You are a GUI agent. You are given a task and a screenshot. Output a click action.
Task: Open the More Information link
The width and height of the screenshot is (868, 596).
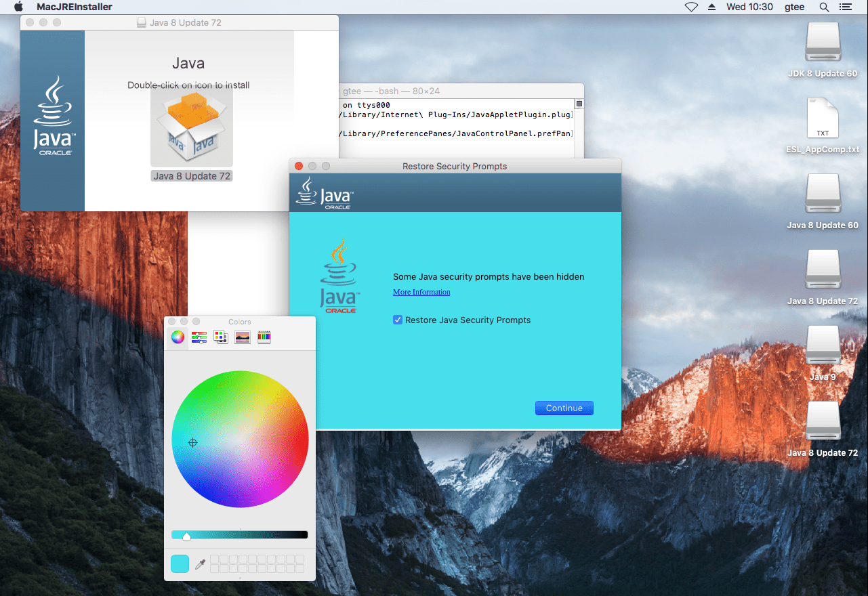click(421, 292)
